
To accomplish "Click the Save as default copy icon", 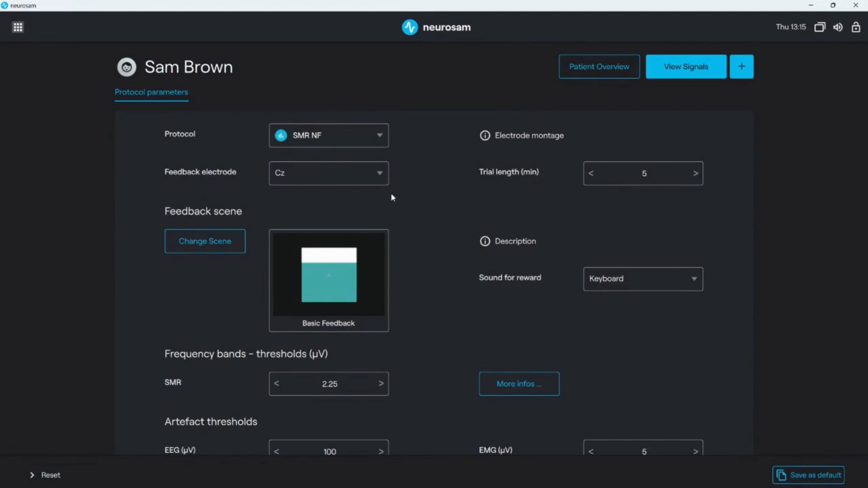I will click(782, 475).
